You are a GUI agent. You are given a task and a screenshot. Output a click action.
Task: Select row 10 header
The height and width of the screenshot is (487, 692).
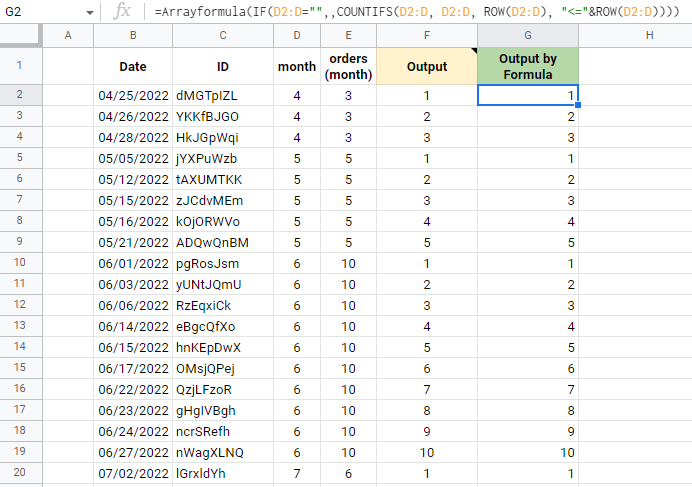pyautogui.click(x=19, y=262)
